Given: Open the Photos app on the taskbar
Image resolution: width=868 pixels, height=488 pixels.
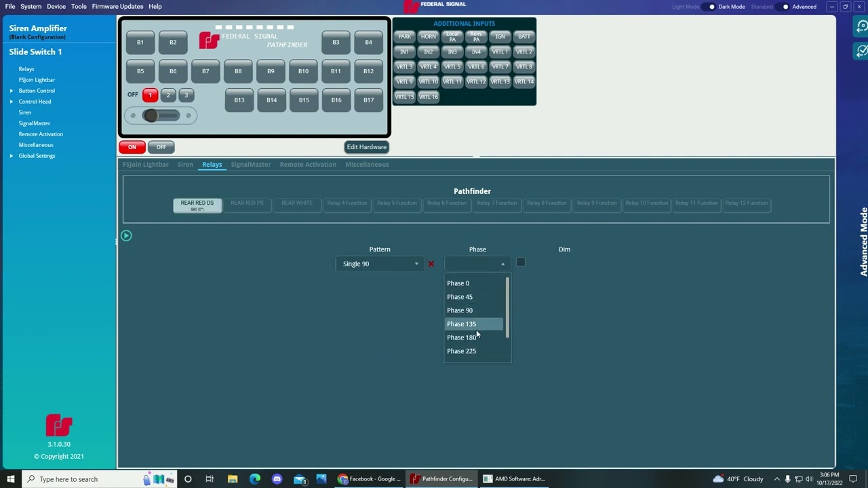Looking at the screenshot, I should click(x=321, y=479).
